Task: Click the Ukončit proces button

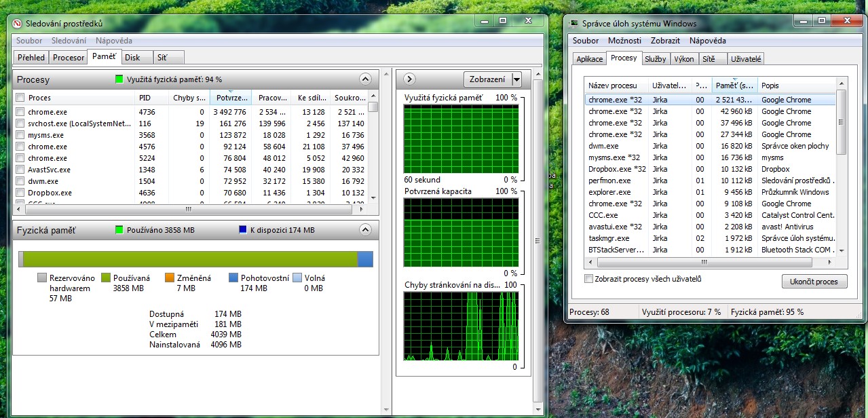Action: tap(814, 282)
